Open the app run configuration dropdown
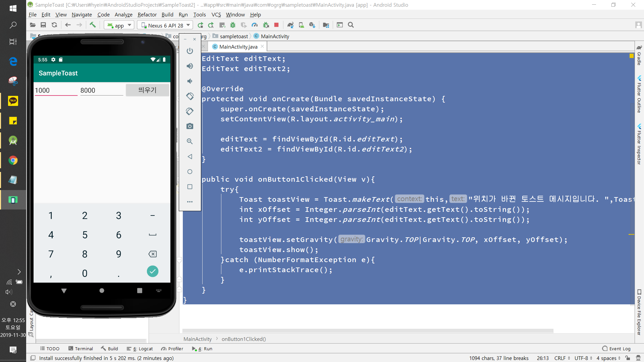 point(119,25)
